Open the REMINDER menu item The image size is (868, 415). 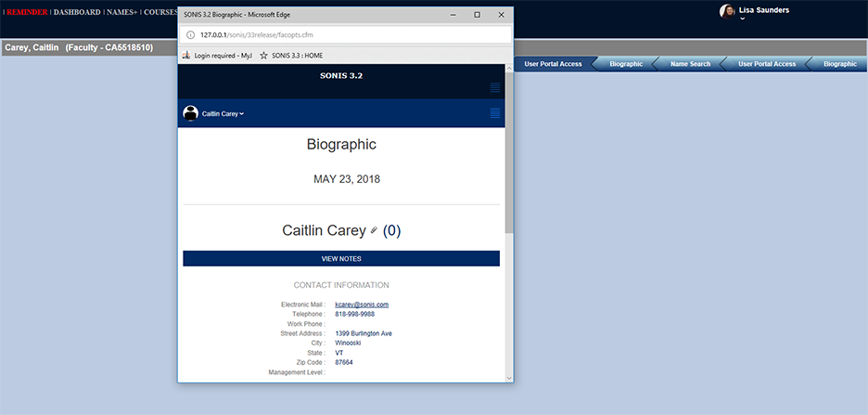click(x=27, y=12)
